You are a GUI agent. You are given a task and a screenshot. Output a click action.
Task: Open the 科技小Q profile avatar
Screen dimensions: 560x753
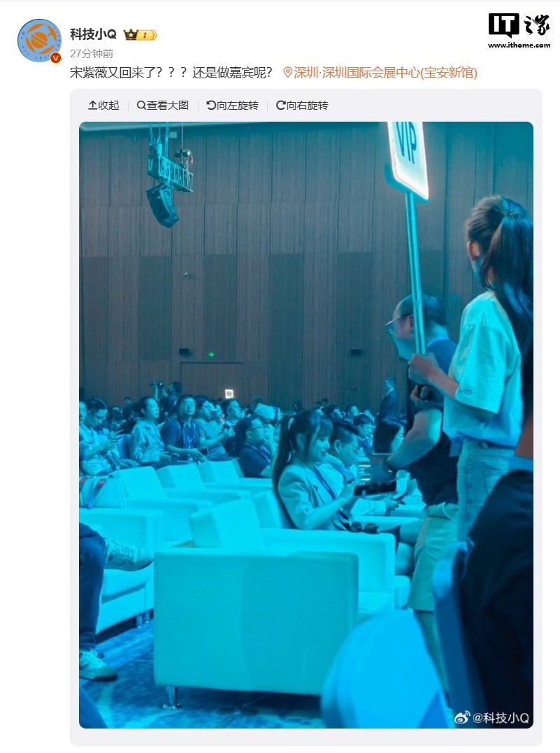pos(39,41)
